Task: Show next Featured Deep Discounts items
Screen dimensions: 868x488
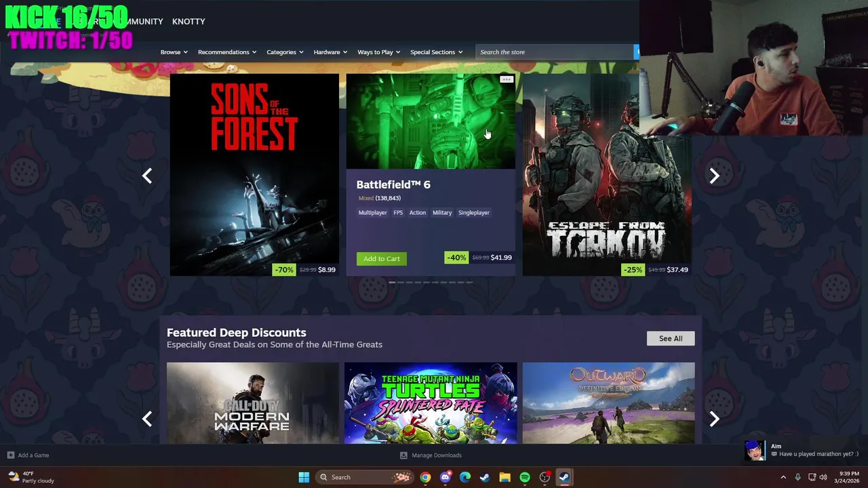Action: tap(714, 419)
